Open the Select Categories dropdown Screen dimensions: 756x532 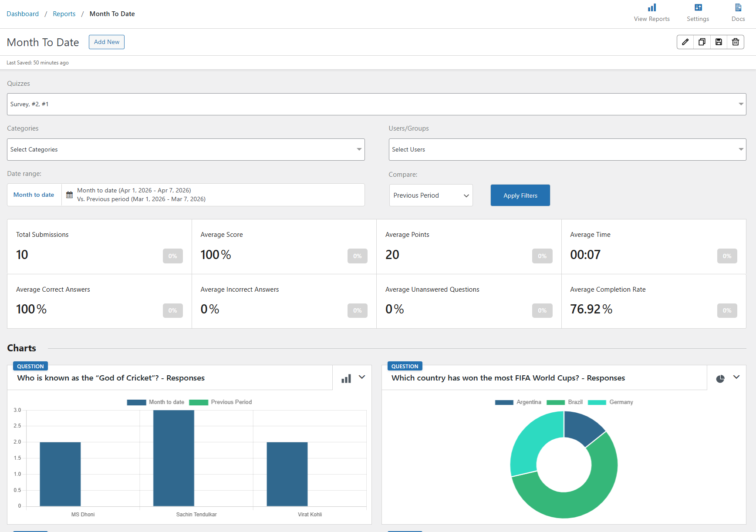(x=186, y=149)
